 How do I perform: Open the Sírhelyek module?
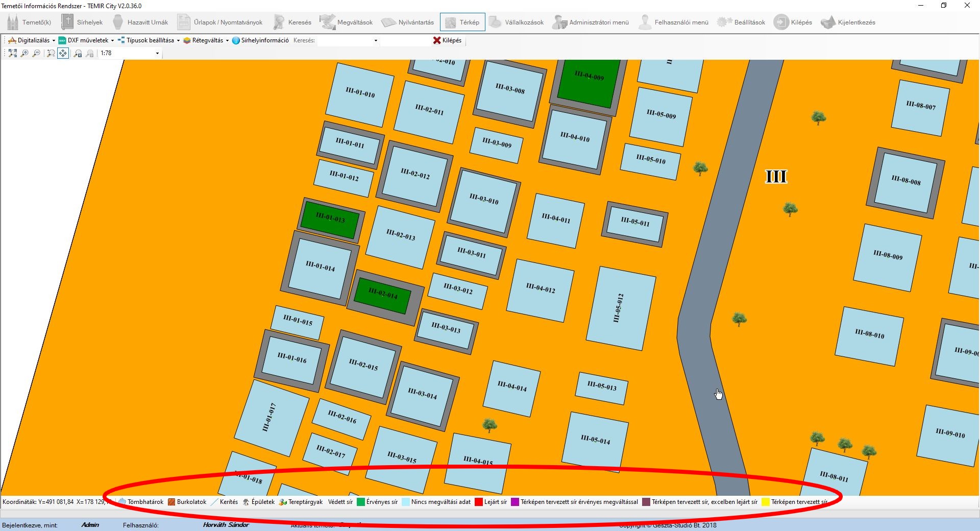[x=82, y=22]
